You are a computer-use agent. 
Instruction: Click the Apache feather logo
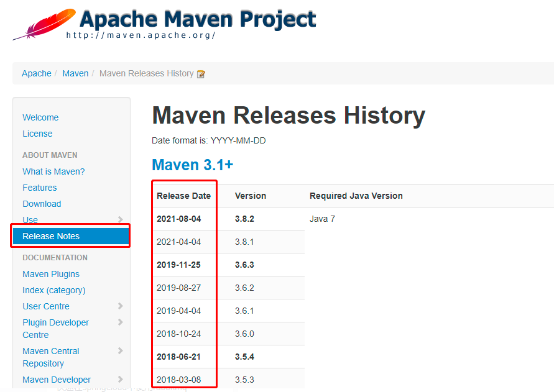tap(44, 24)
